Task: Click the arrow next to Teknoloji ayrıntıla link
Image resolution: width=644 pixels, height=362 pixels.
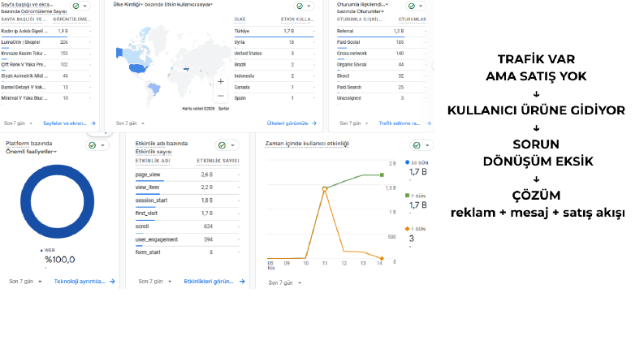Action: click(x=112, y=282)
